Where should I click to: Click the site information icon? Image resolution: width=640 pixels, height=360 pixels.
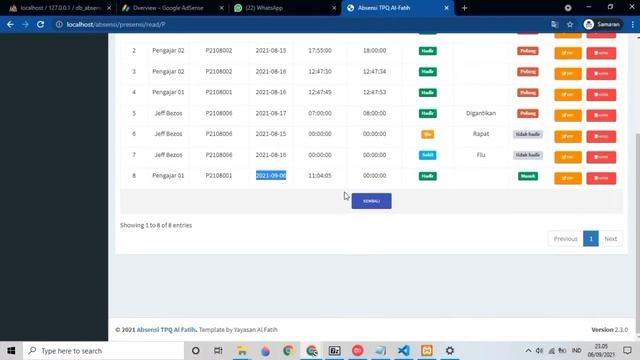[x=59, y=24]
